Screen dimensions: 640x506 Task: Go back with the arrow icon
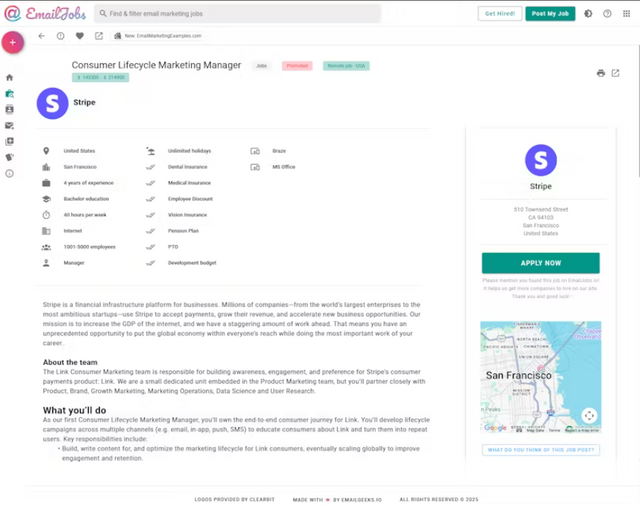coord(41,36)
